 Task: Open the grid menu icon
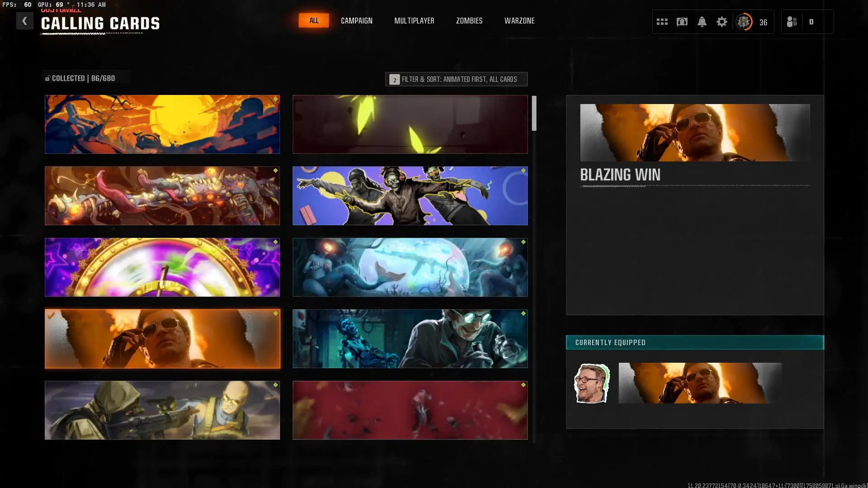pyautogui.click(x=662, y=22)
